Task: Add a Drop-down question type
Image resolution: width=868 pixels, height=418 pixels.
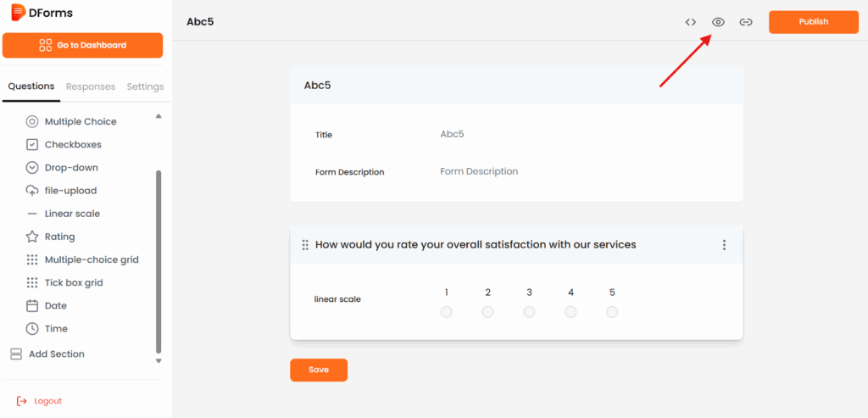Action: coord(71,168)
